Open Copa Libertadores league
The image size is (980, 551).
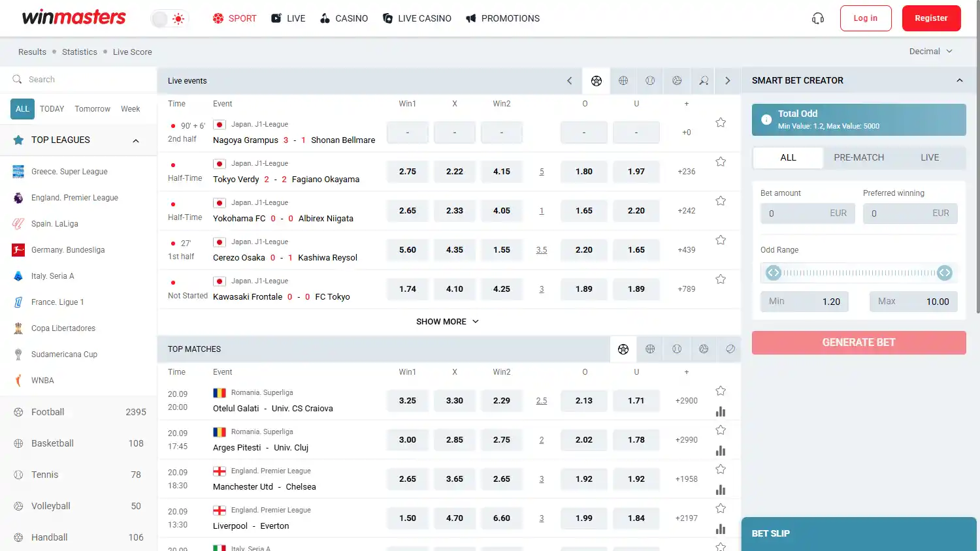78,328
